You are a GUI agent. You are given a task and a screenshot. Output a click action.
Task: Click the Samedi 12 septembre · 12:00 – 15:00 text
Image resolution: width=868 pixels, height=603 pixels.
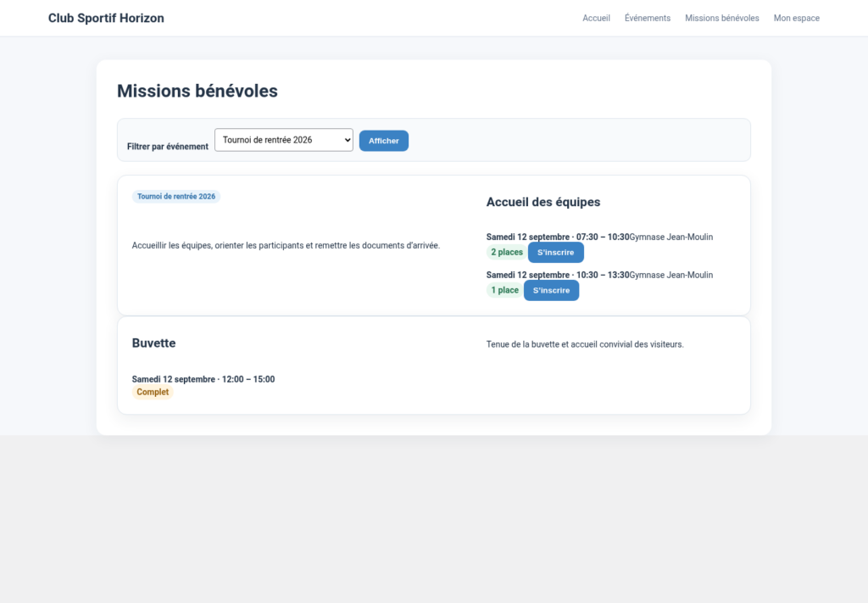[x=203, y=379]
